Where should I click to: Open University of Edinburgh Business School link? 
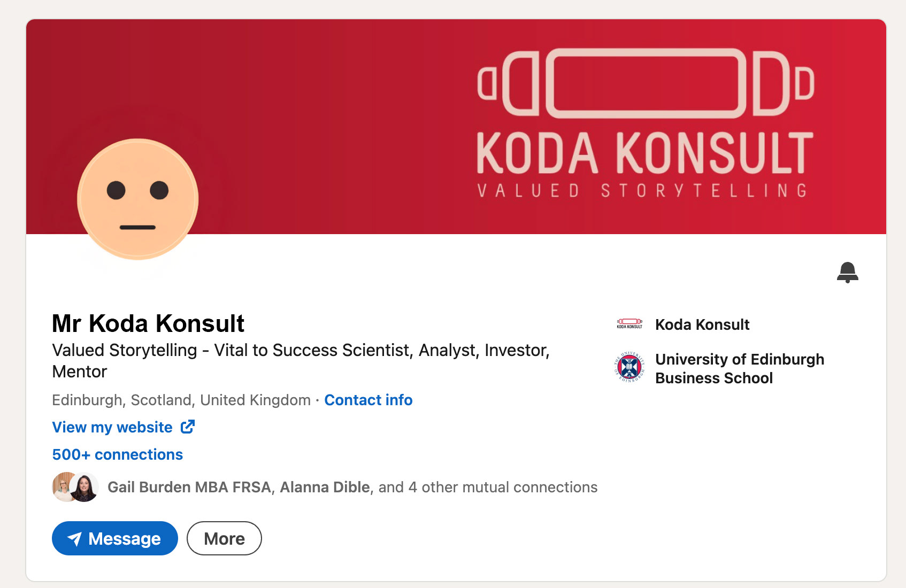pyautogui.click(x=739, y=368)
